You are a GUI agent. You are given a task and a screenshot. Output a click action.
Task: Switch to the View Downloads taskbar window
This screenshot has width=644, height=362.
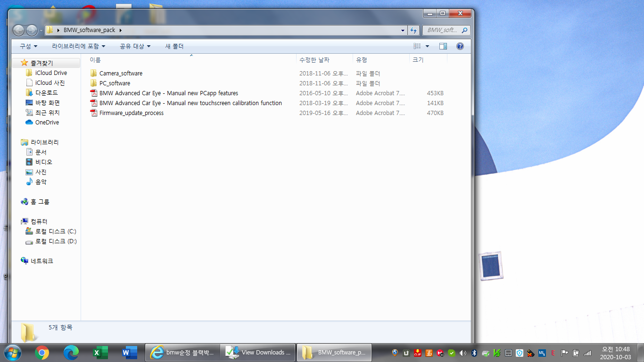(x=258, y=353)
